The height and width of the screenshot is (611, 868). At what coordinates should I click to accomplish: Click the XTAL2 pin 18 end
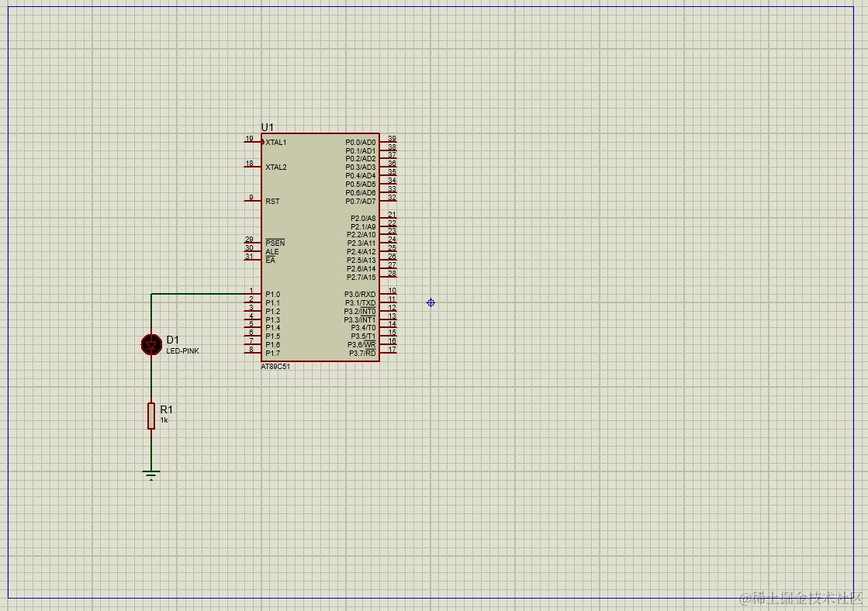(x=245, y=167)
